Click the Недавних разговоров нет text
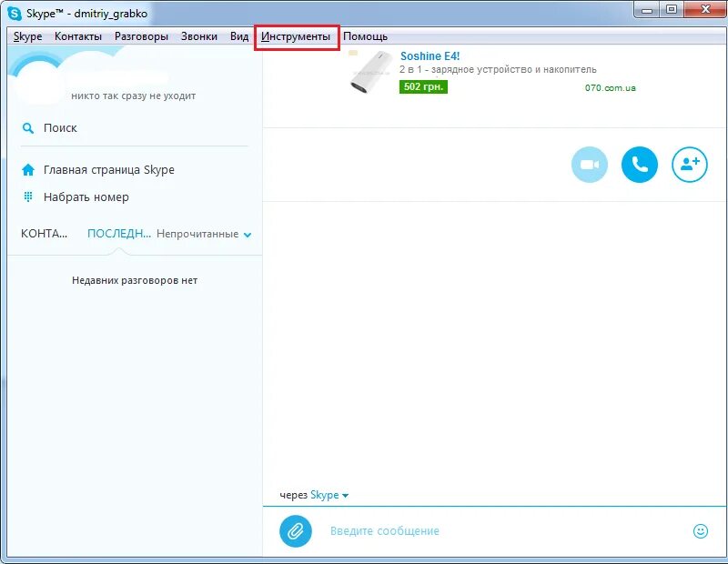This screenshot has width=728, height=564. [x=135, y=280]
